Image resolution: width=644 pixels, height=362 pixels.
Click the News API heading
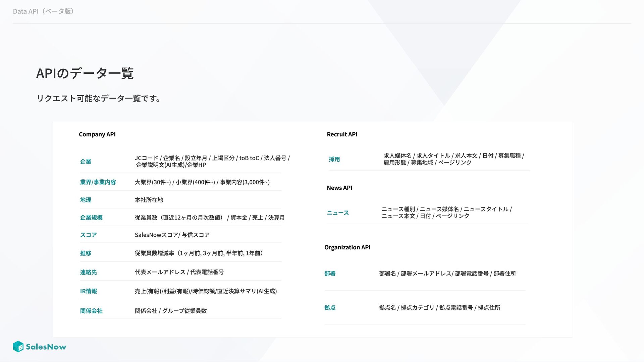339,188
